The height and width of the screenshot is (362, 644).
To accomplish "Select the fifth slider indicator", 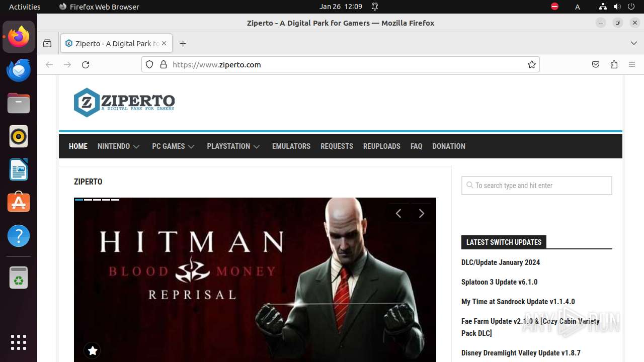I will click(x=115, y=200).
